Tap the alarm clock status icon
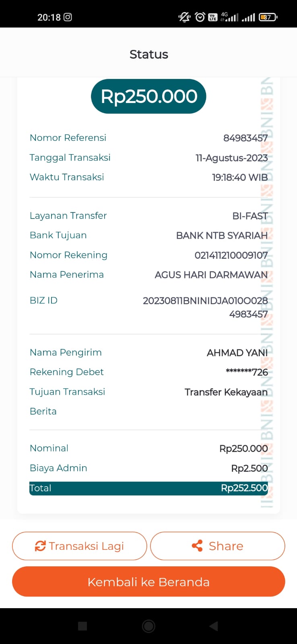This screenshot has width=297, height=644. [x=200, y=17]
